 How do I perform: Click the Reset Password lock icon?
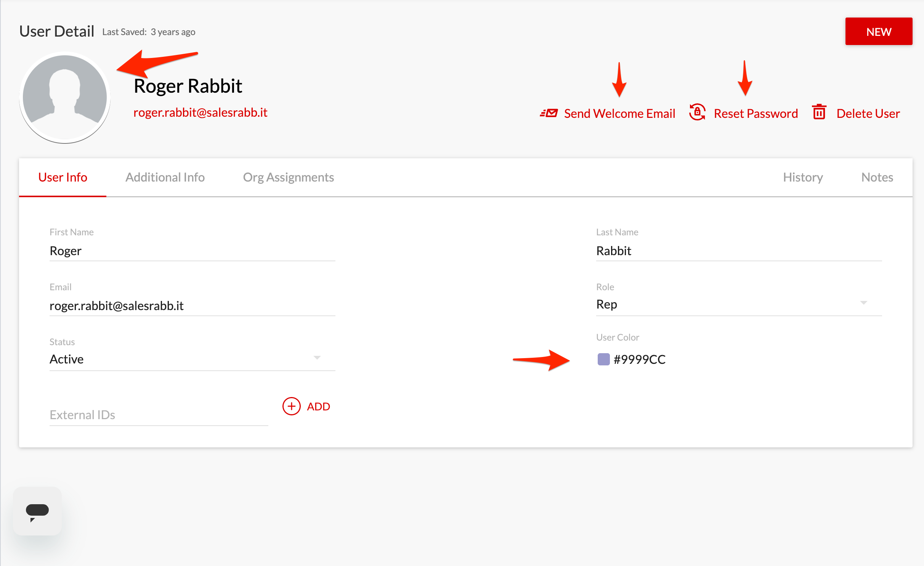(x=697, y=113)
